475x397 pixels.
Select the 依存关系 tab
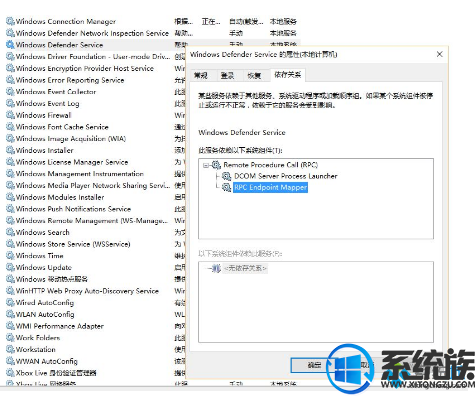click(287, 75)
